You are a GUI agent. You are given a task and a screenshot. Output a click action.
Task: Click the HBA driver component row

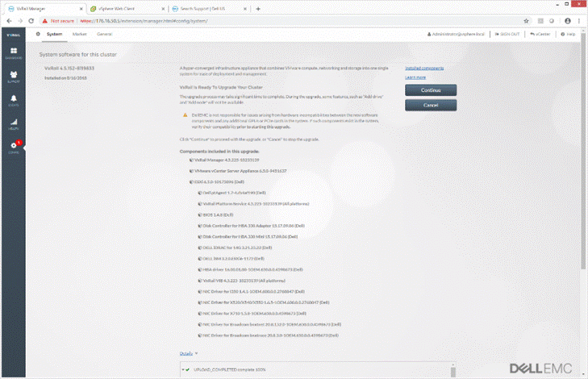251,269
